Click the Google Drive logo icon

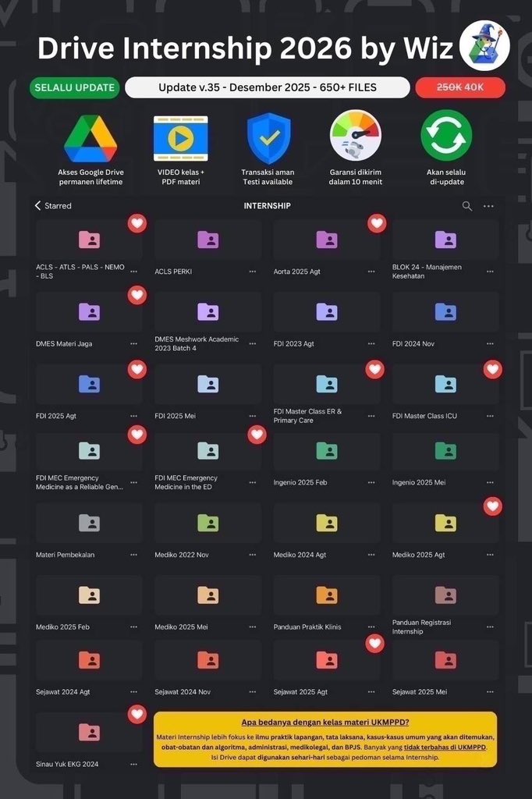[90, 139]
